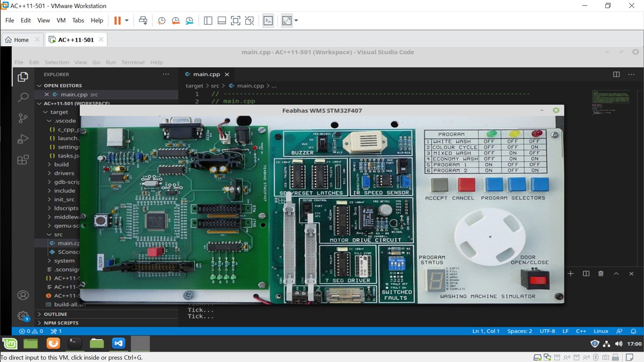Send Ctrl+Alt+Del to the virtual machine
The image size is (644, 362).
(x=143, y=20)
